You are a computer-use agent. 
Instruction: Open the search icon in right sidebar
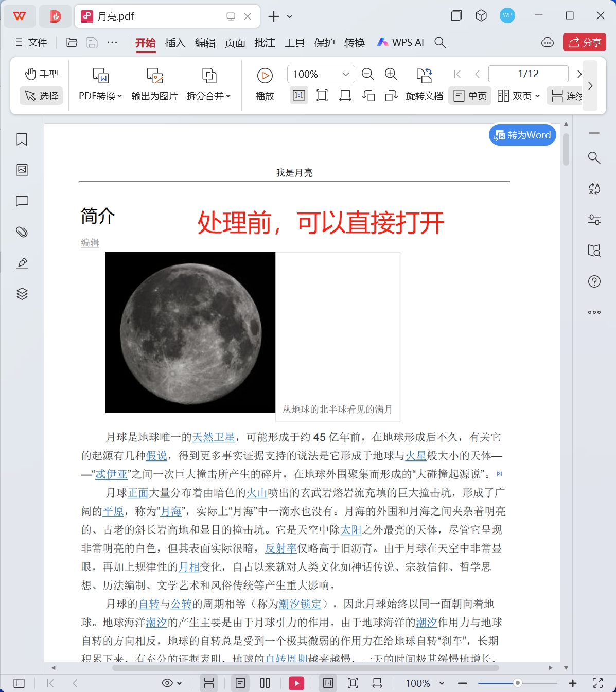[x=594, y=158]
